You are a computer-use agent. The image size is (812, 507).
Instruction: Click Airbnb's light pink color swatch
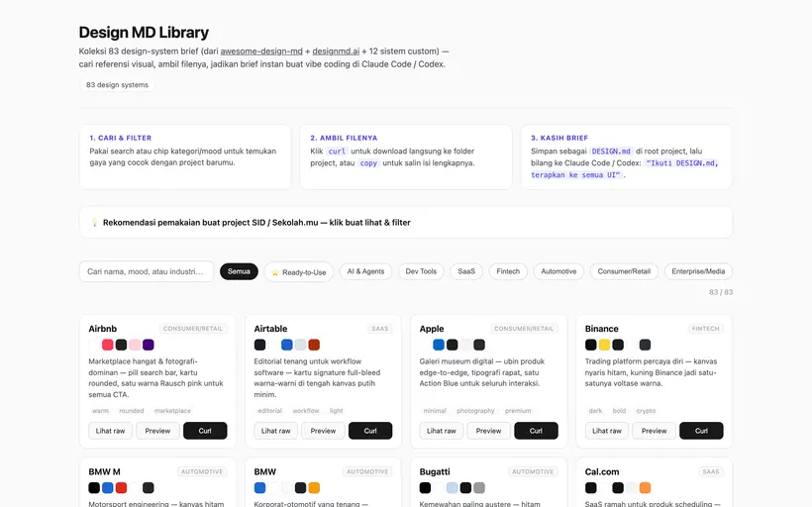(135, 345)
